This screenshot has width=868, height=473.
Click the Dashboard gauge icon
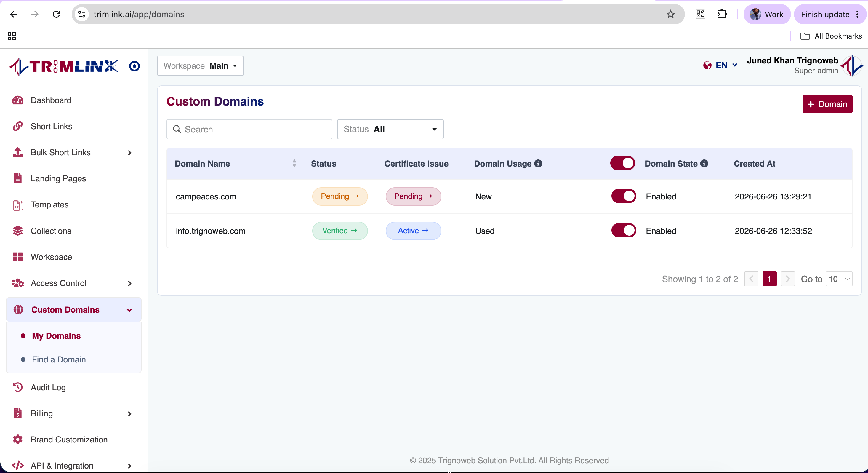17,100
